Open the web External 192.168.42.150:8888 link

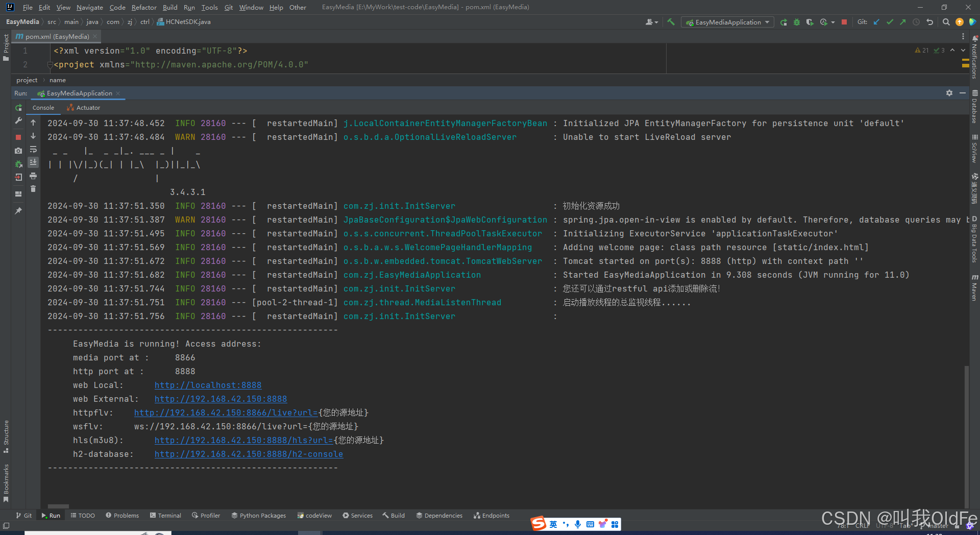[x=220, y=399]
